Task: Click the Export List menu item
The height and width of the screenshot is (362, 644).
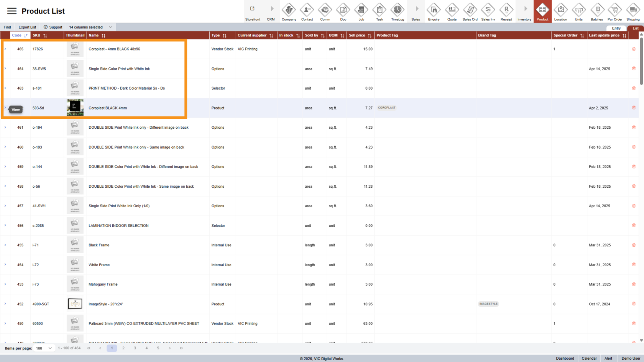Action: [x=27, y=27]
